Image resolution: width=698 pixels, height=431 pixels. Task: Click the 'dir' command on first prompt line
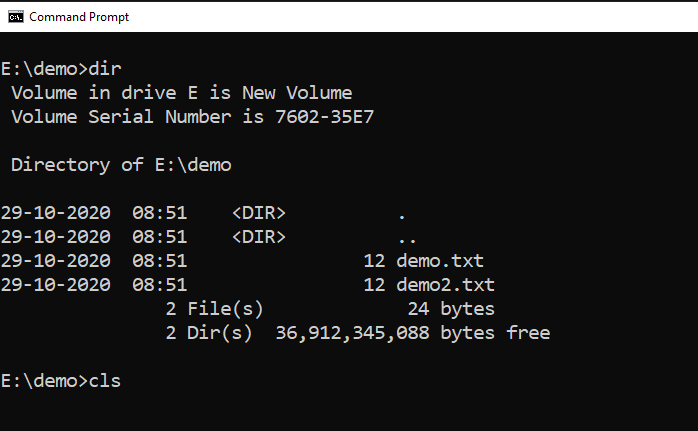tap(105, 69)
